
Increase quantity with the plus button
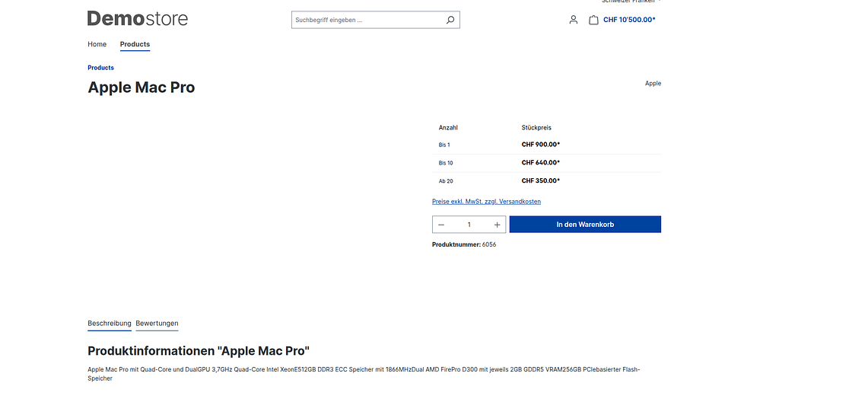pos(498,225)
